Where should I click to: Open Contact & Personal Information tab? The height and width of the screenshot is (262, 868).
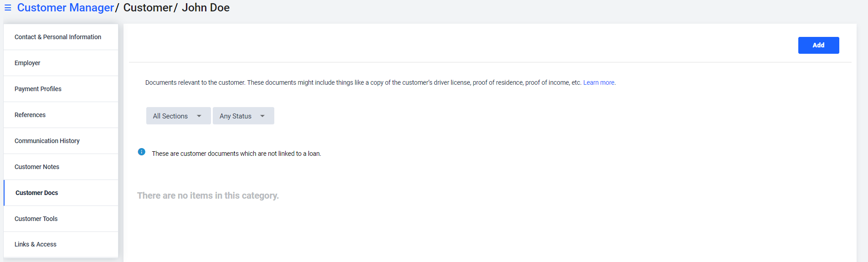point(61,37)
